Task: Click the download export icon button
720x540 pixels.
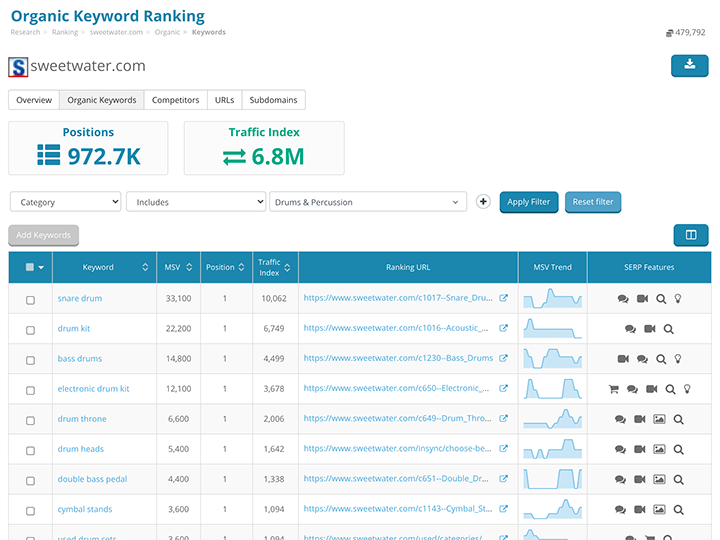Action: pos(690,66)
